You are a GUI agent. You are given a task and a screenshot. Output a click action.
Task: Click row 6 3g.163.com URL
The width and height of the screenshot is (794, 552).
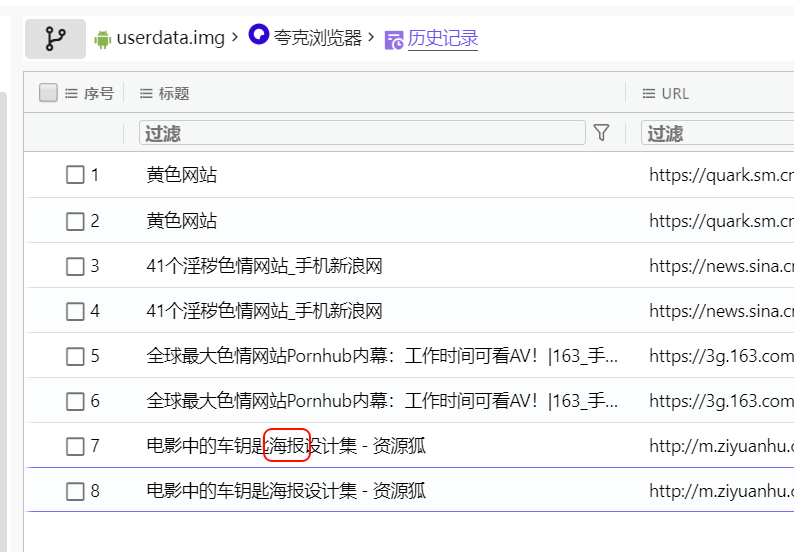tap(722, 401)
